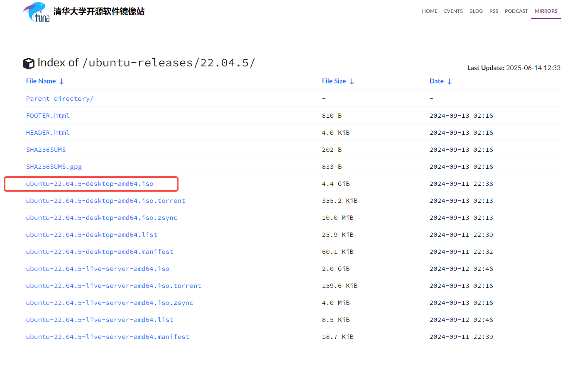This screenshot has height=392, width=577.
Task: Open ubuntu-22.04.5-desktop-amd64.list
Action: (92, 235)
